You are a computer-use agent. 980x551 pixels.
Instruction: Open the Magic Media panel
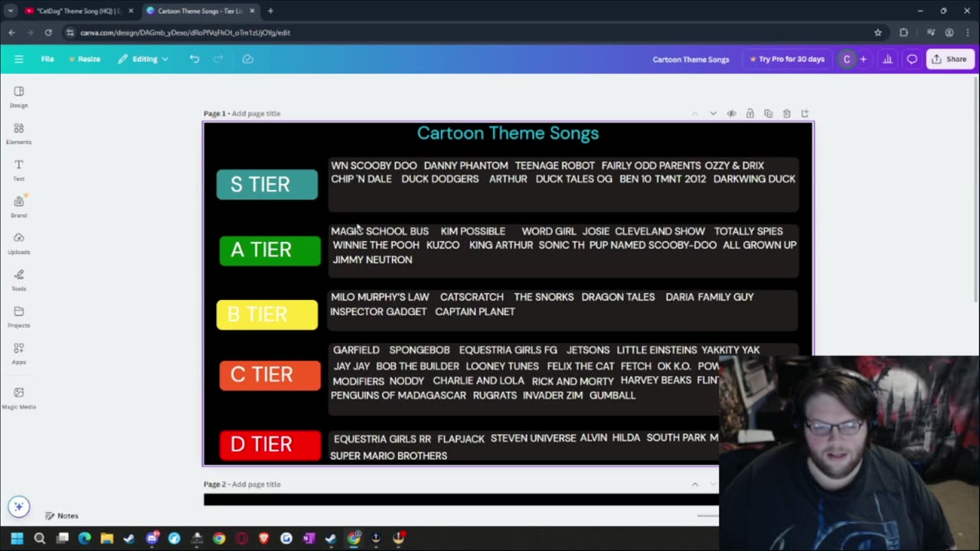pos(19,398)
